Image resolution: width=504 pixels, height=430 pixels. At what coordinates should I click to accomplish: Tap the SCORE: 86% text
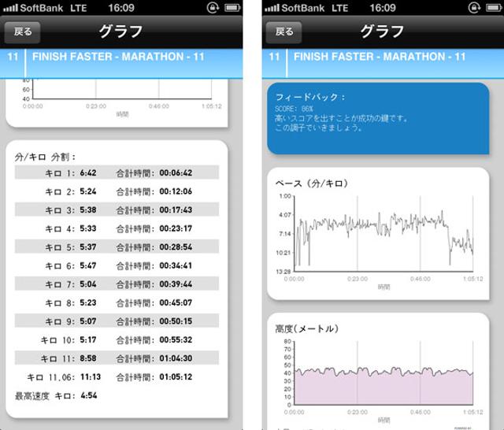coord(294,109)
